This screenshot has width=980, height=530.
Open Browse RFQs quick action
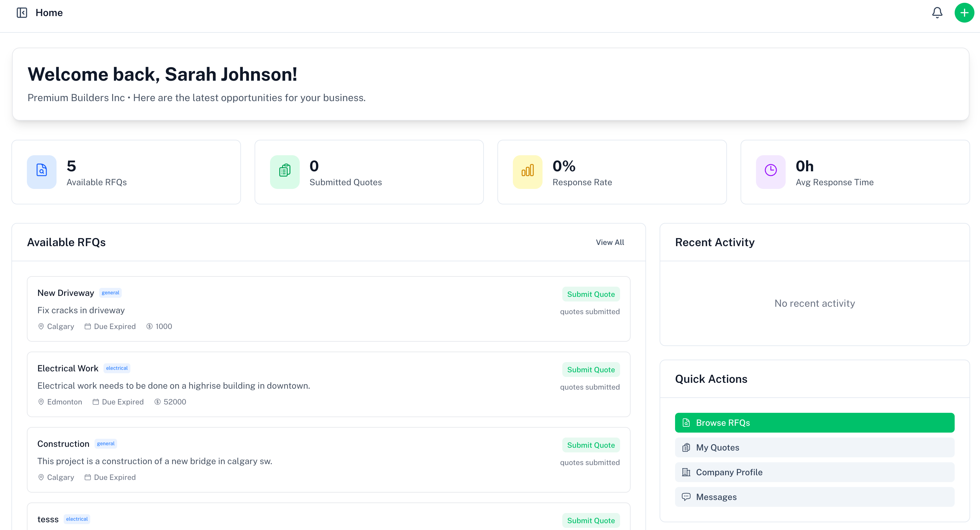point(814,423)
